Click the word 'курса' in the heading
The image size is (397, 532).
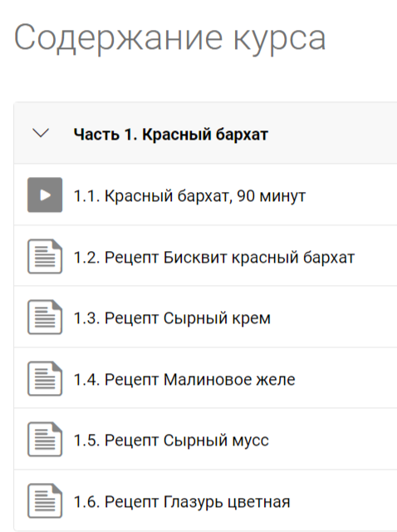(x=280, y=38)
